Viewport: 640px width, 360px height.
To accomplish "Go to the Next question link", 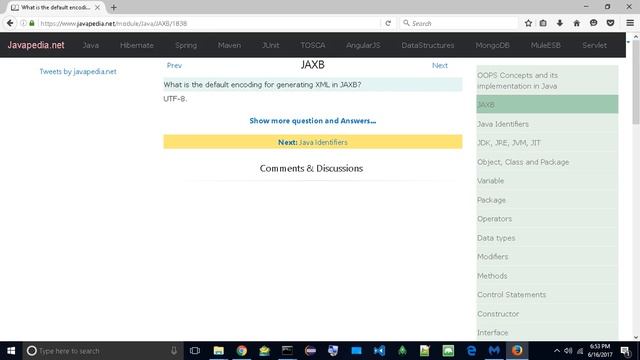I will pos(440,65).
